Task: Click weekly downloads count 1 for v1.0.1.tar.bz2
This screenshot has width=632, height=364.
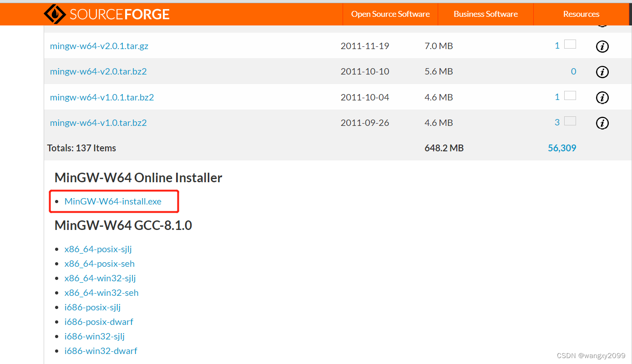Action: click(x=557, y=97)
